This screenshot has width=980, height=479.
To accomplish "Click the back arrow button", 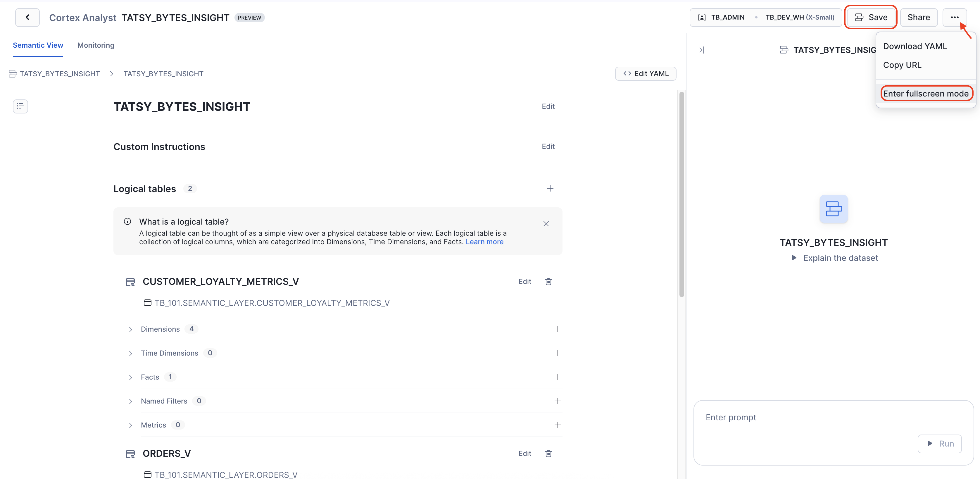I will (x=27, y=18).
